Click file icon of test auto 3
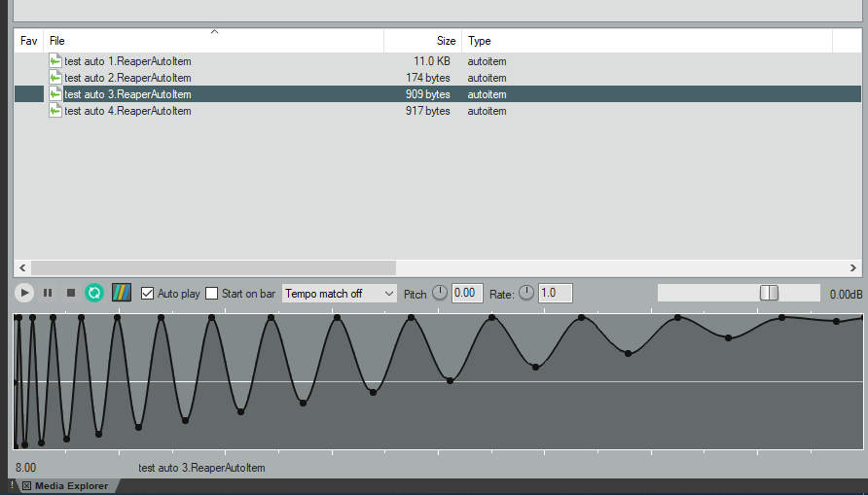This screenshot has width=868, height=495. coord(54,94)
